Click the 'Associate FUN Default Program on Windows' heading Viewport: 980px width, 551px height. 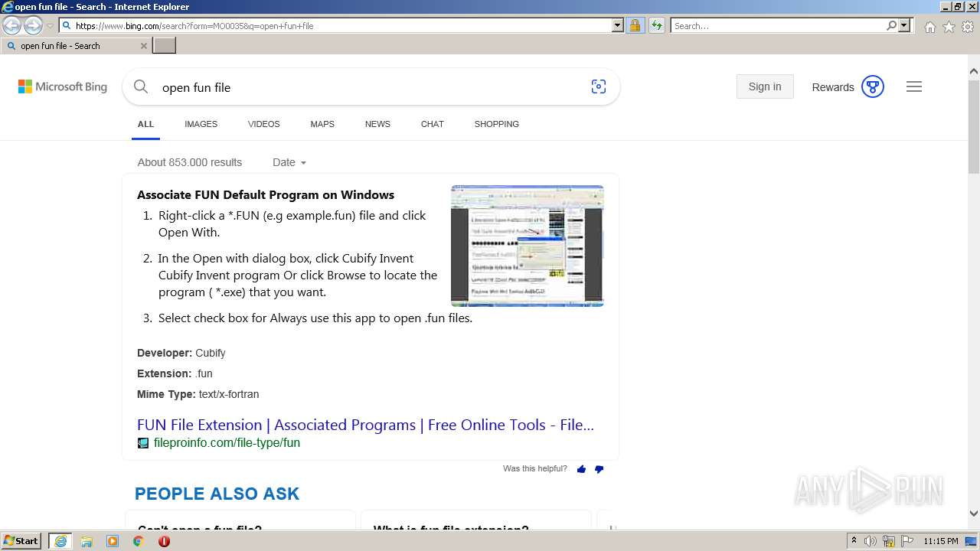point(266,195)
